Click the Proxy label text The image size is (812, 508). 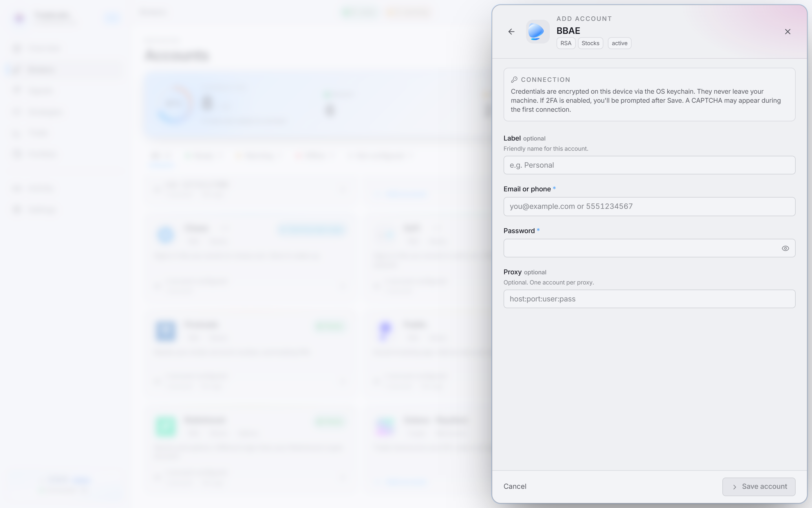tap(512, 272)
